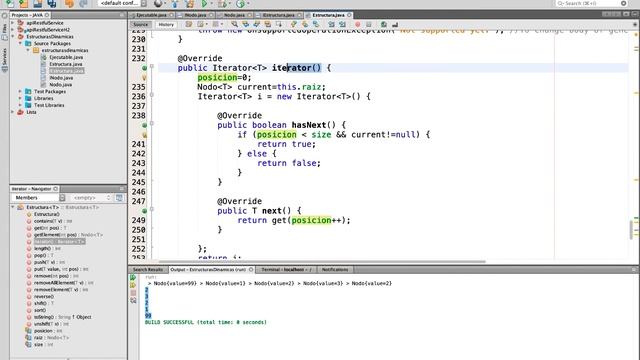
Task: Click Next Bookmark editor icon
Action: tap(305, 24)
